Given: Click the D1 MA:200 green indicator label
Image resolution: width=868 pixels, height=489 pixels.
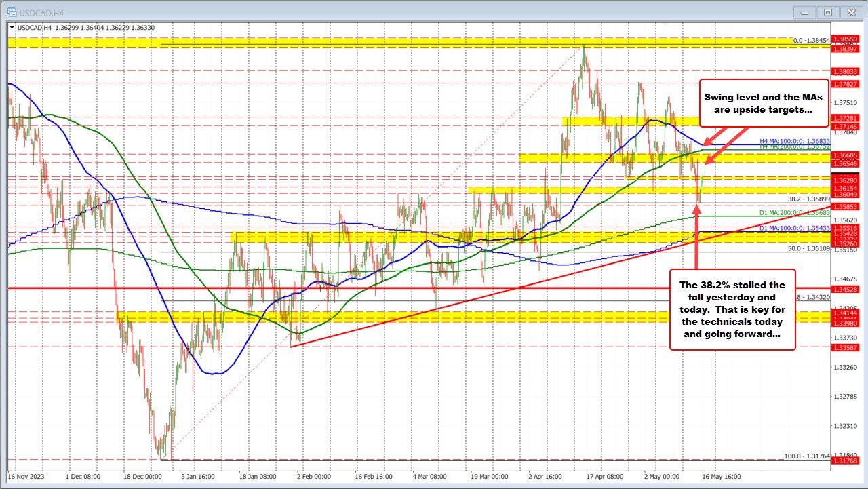Looking at the screenshot, I should click(794, 213).
